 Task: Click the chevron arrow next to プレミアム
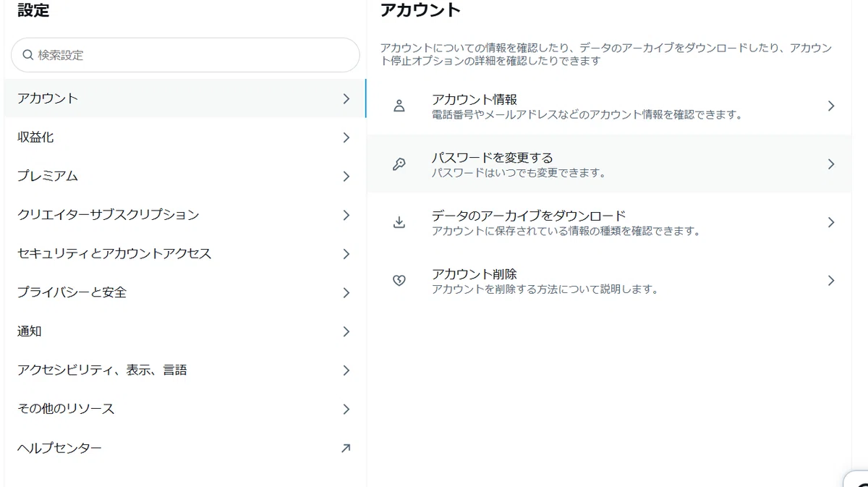click(x=346, y=177)
